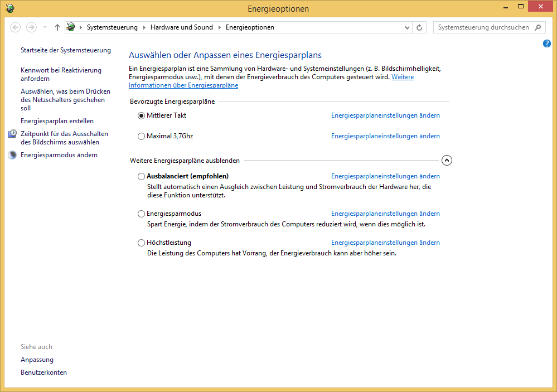Go up one level with the Up arrow

pyautogui.click(x=57, y=27)
